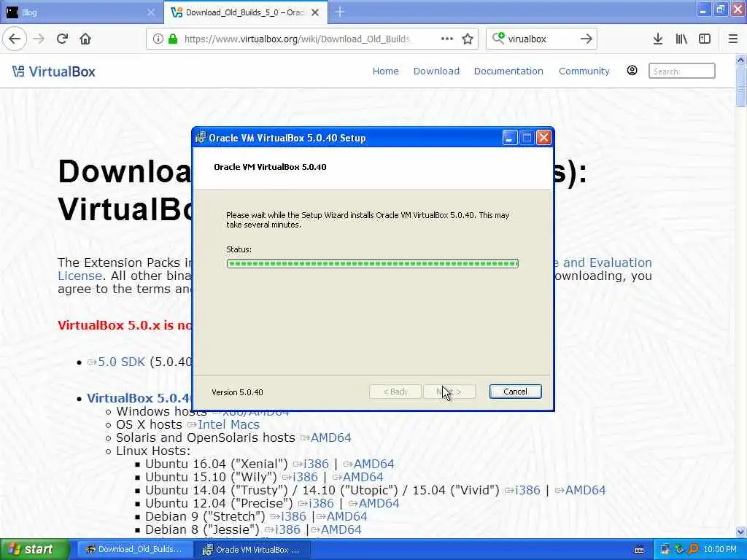747x560 pixels.
Task: Open Debian 9 Stretch i386 link
Action: point(288,516)
